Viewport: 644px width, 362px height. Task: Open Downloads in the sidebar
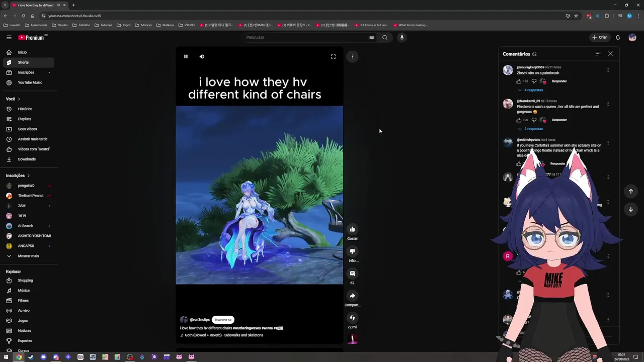point(28,159)
